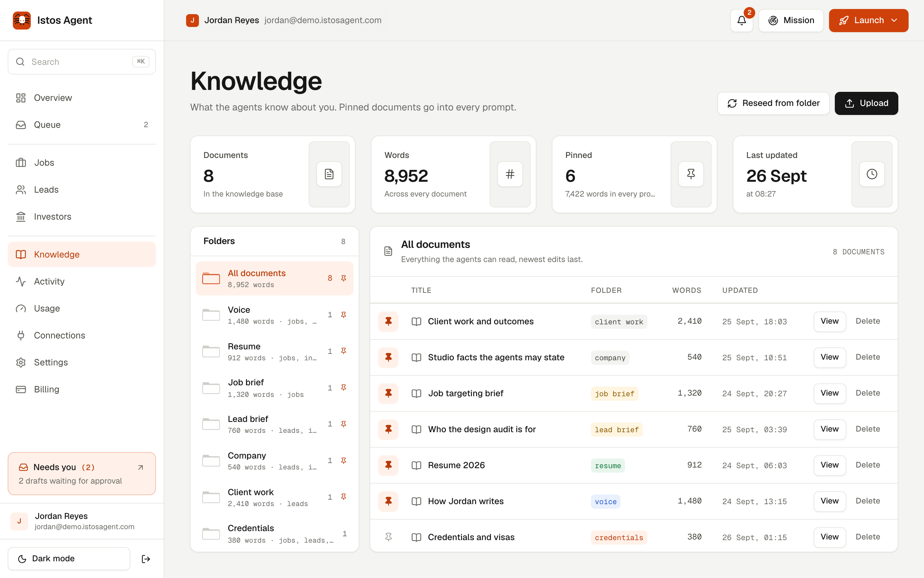Screen dimensions: 924x578
Task: Click the hash icon in Words card
Action: (x=510, y=174)
